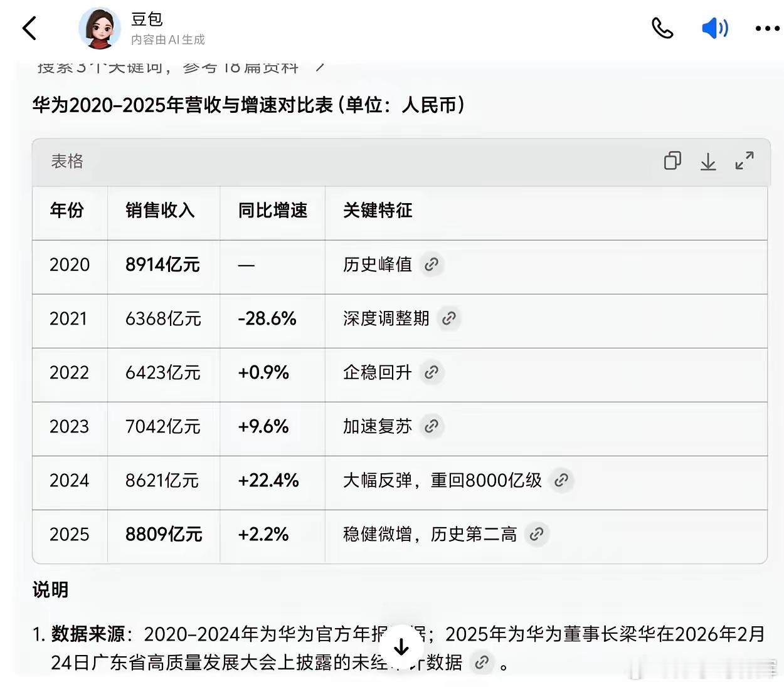Select the 2023 revenue row
The image size is (784, 687).
point(163,427)
